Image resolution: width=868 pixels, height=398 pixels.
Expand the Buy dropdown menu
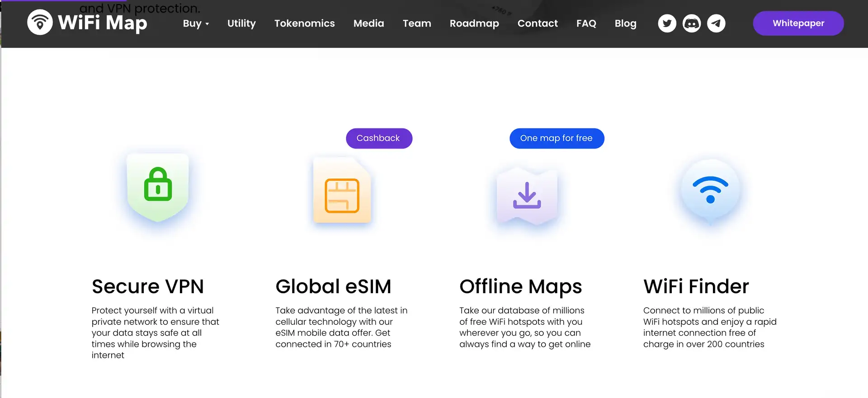click(196, 23)
